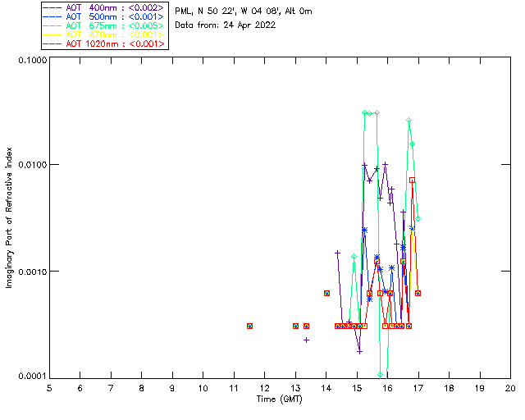The image size is (525, 420).
Task: Click the x-axis tick label 17
Action: pos(418,389)
